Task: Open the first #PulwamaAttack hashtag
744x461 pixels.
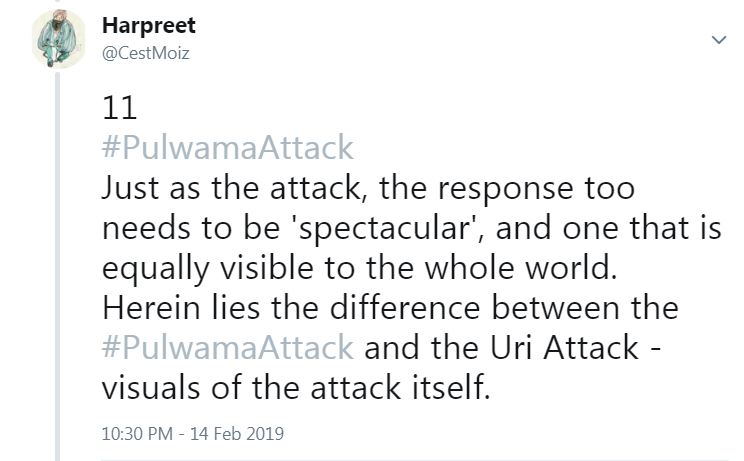Action: click(228, 148)
